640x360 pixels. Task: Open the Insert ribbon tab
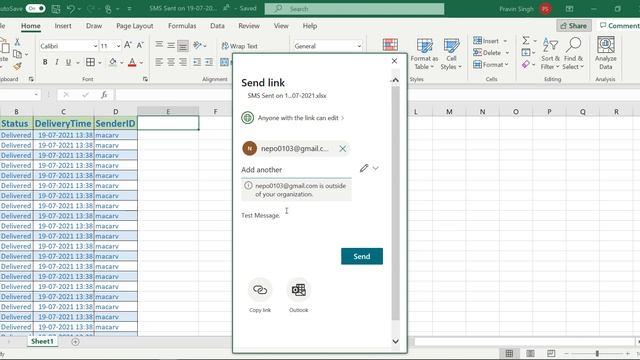63,26
